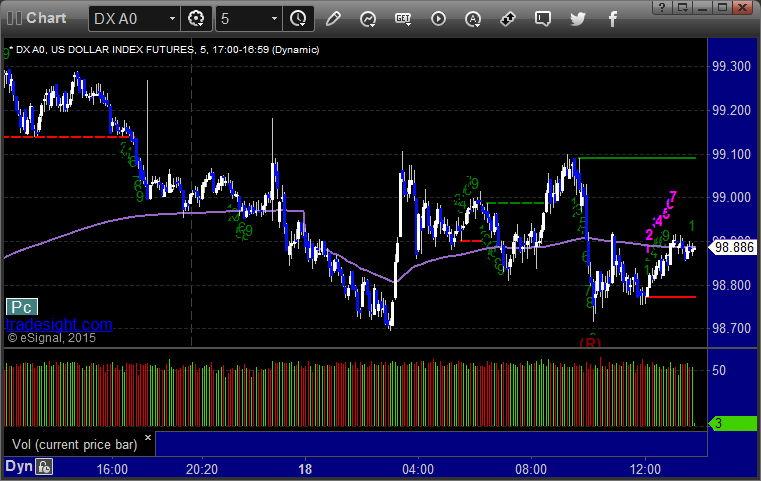The height and width of the screenshot is (481, 761).
Task: Open the alerts circled-A icon
Action: [x=473, y=19]
